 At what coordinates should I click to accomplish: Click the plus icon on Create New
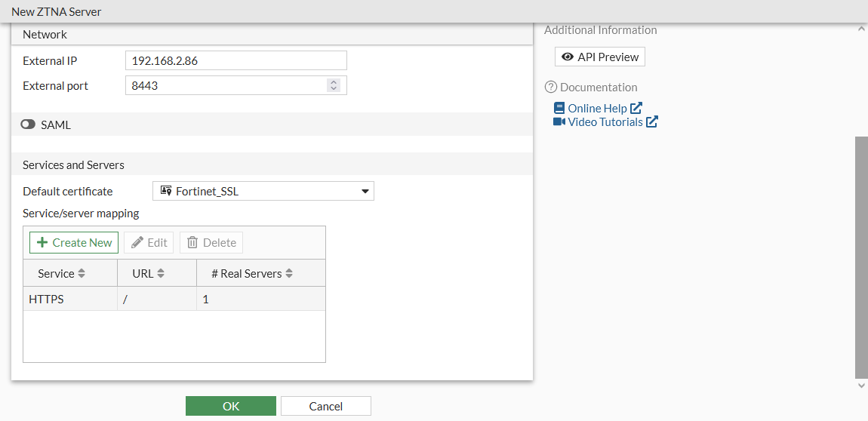42,243
